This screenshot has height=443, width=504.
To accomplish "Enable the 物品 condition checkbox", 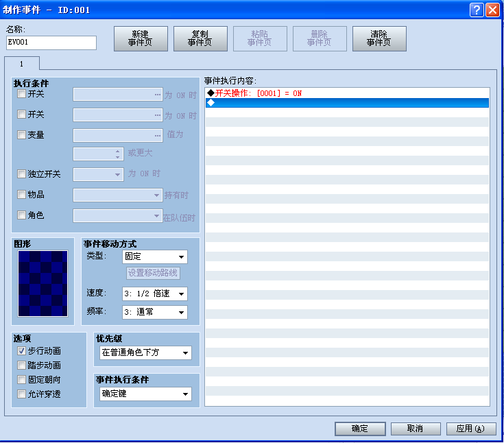I will [21, 195].
